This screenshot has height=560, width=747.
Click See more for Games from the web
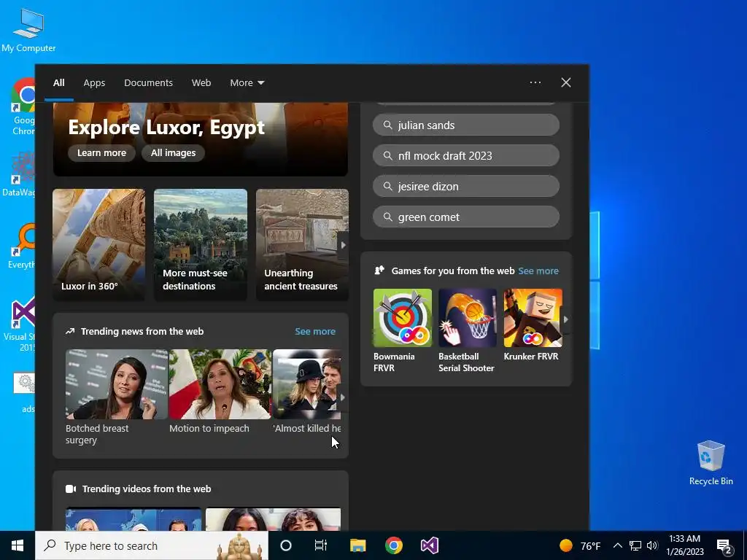tap(538, 271)
